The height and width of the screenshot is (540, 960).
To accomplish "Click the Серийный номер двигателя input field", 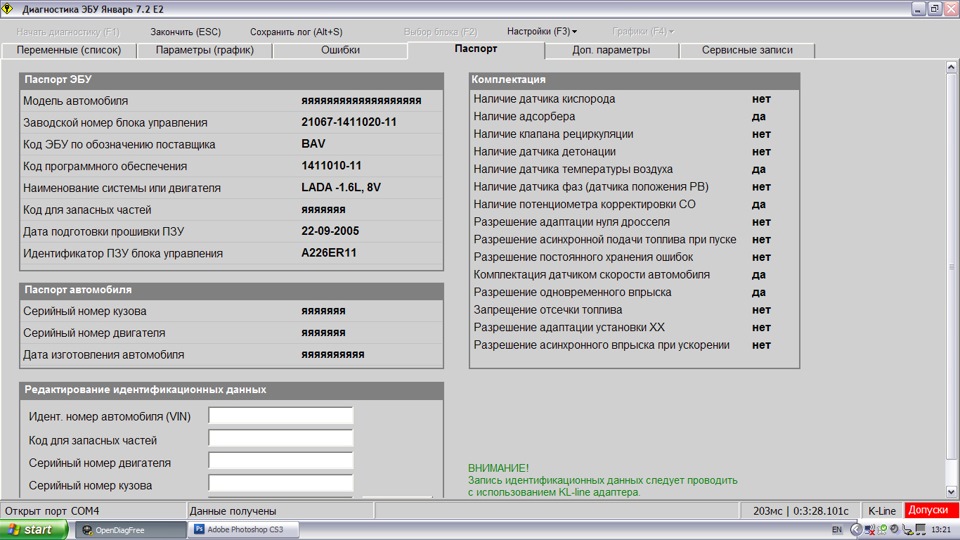I will [x=280, y=461].
